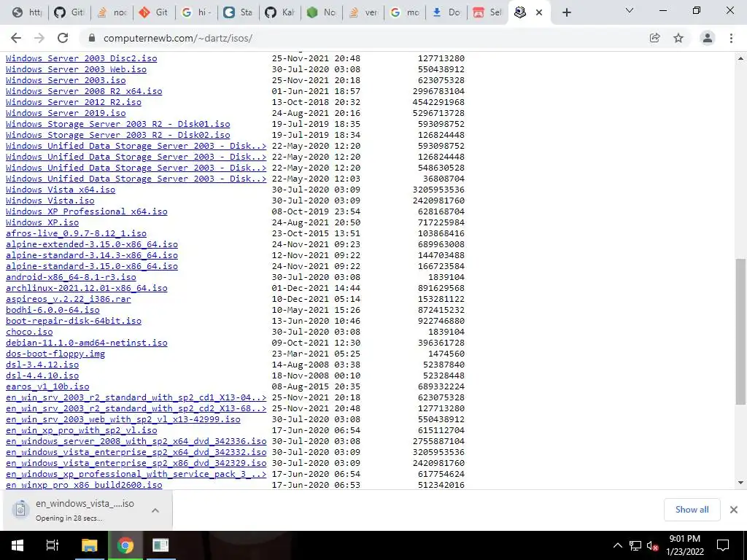Click the network icon in system tray
The height and width of the screenshot is (560, 747).
point(635,545)
